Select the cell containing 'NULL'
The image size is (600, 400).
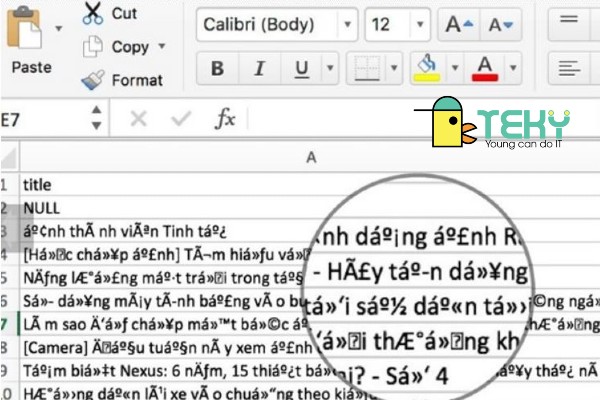pyautogui.click(x=310, y=208)
